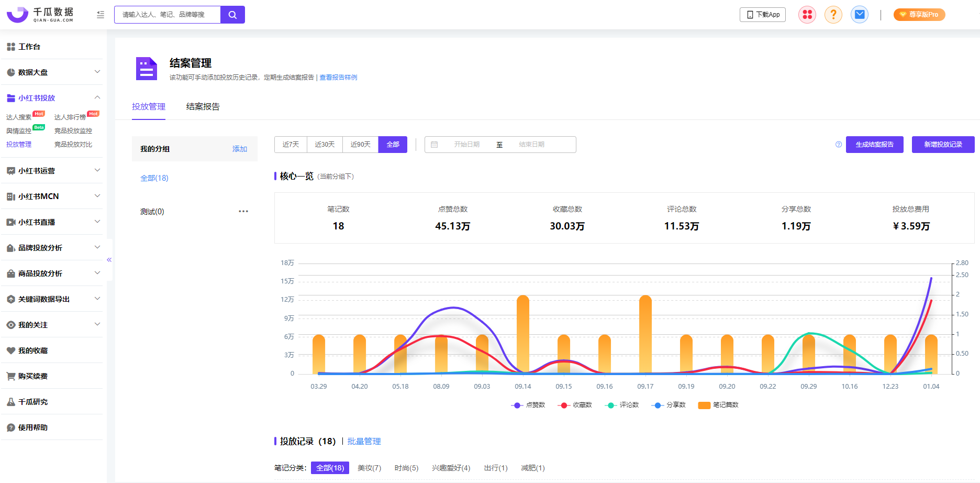Viewport: 980px width, 483px height.
Task: Collapse the 小红书投放 menu chevron
Action: tap(97, 97)
